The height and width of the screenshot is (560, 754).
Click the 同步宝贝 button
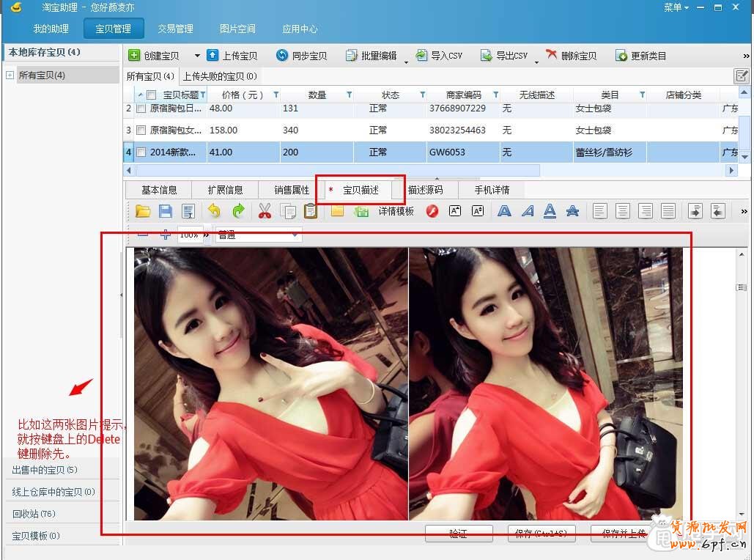(x=301, y=56)
